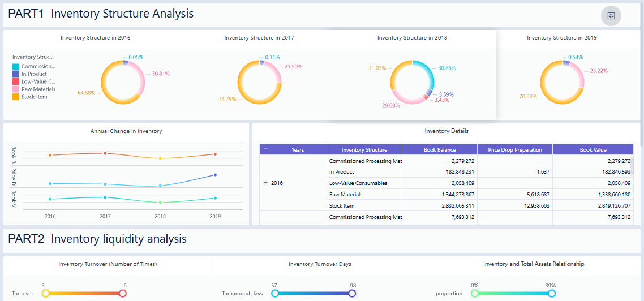Viewport: 644px width, 301px height.
Task: Click the In Product row label under 2016
Action: (341, 172)
